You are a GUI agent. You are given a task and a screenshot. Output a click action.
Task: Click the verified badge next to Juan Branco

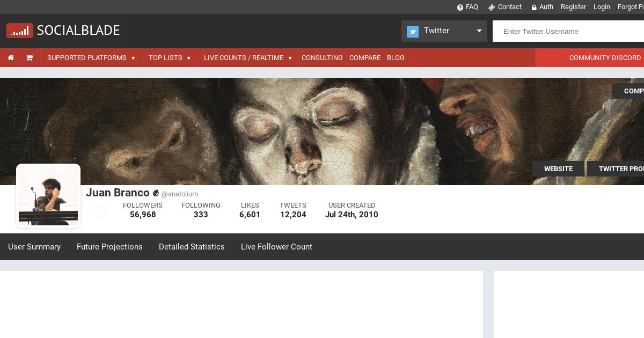(x=156, y=193)
